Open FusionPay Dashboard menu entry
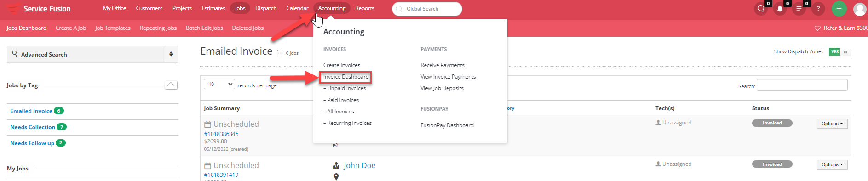 click(x=447, y=125)
